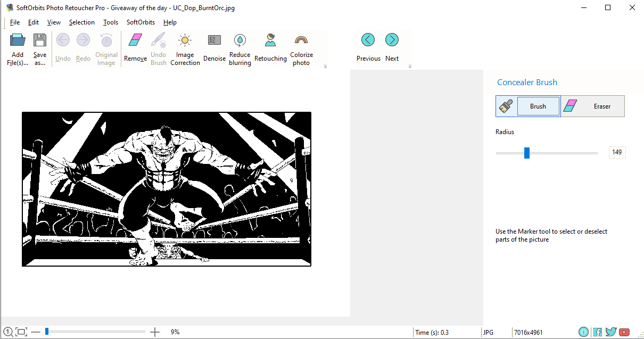
Task: Click the orc drawing on the canvas
Action: [167, 189]
